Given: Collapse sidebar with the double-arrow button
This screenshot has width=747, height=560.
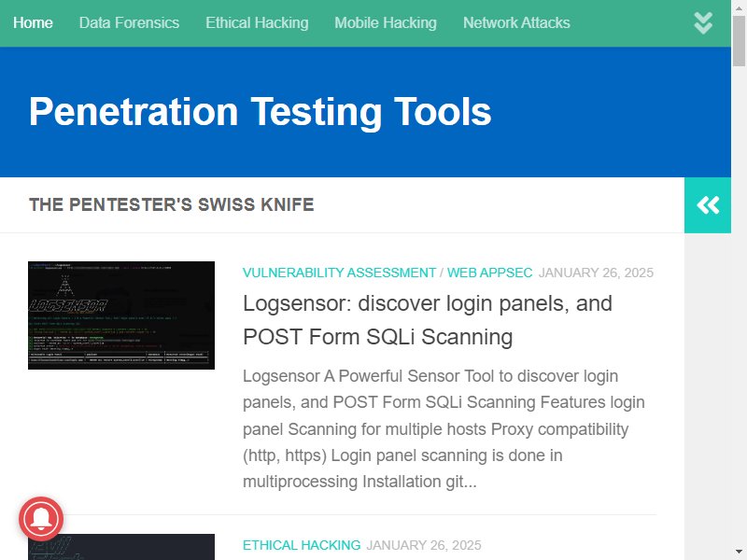Looking at the screenshot, I should (708, 205).
